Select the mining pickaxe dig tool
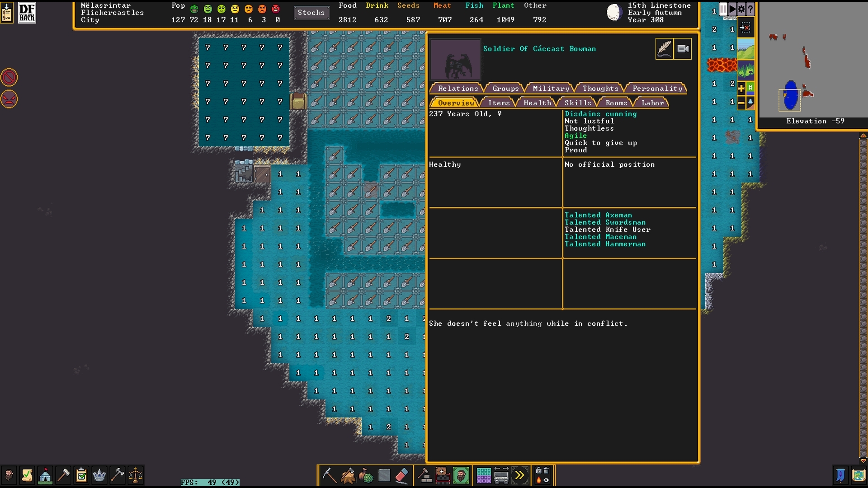Viewport: 868px width, 488px height. (329, 475)
